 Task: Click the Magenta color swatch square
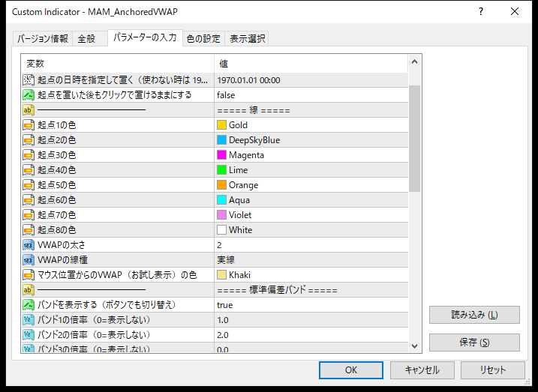[x=221, y=155]
